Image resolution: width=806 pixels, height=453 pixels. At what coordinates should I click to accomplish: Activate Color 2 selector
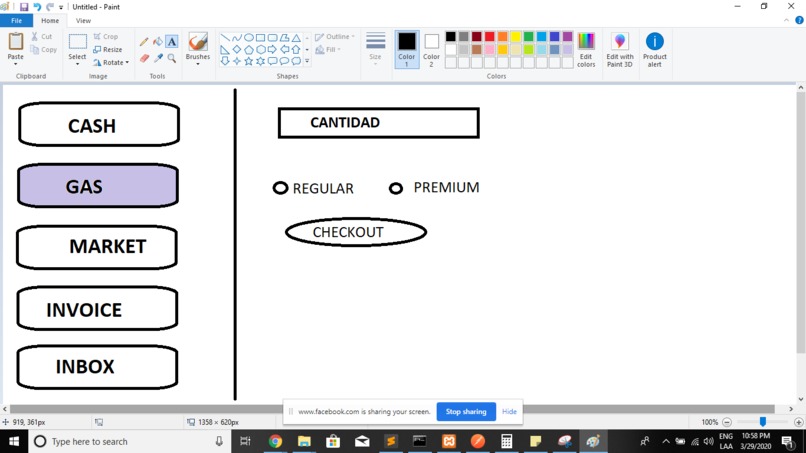click(431, 49)
